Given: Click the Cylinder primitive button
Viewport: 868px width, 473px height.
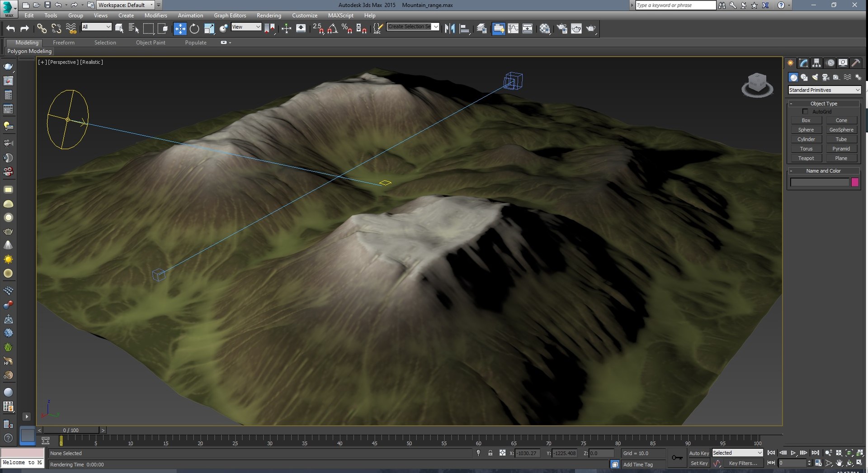Looking at the screenshot, I should click(x=806, y=139).
